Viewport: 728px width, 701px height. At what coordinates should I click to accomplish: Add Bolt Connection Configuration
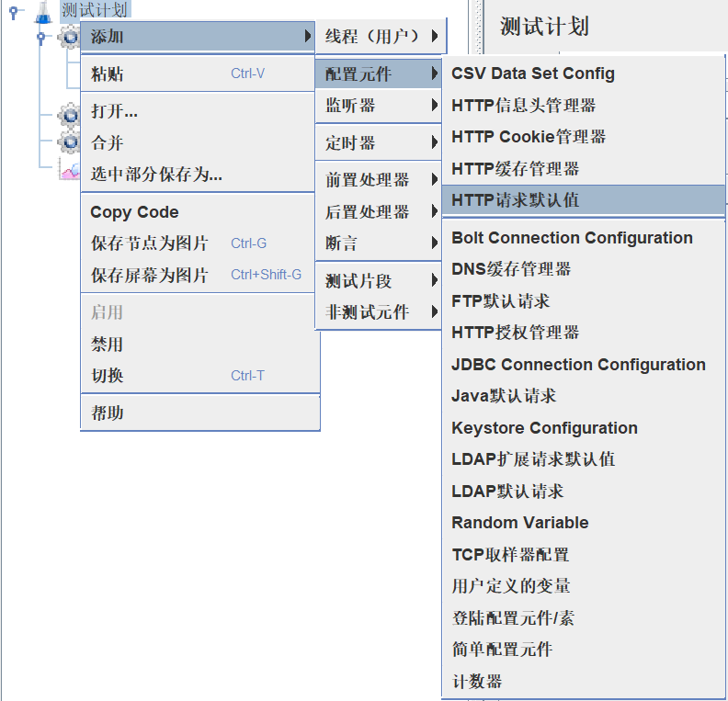[584, 238]
